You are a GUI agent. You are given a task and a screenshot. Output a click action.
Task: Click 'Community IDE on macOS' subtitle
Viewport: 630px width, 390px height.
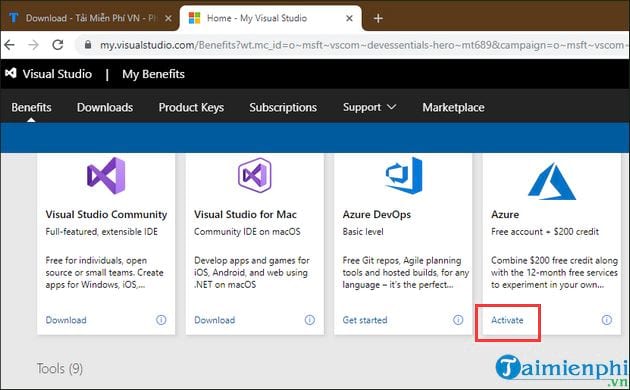click(x=247, y=232)
